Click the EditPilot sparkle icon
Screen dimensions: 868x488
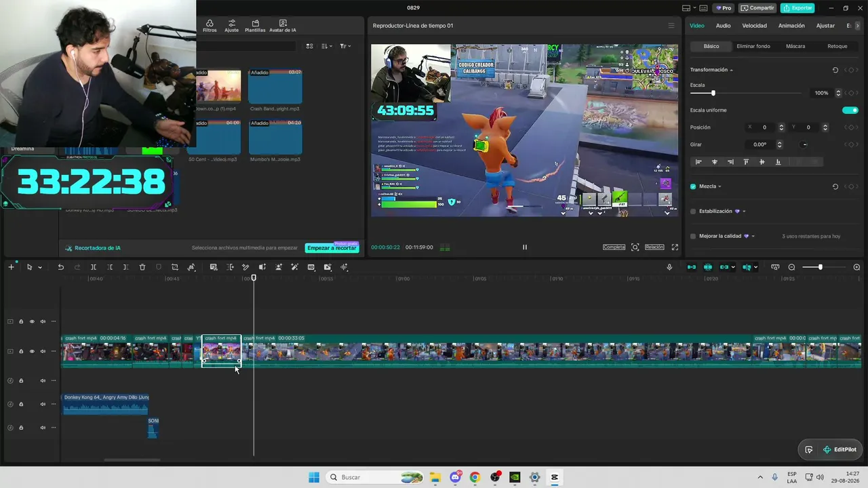[827, 449]
